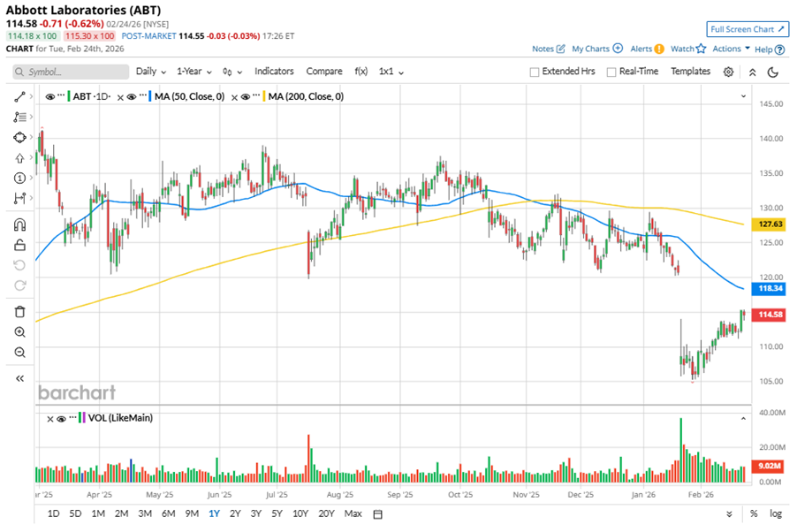This screenshot has height=532, width=797.
Task: Open the Indicators menu
Action: (x=274, y=72)
